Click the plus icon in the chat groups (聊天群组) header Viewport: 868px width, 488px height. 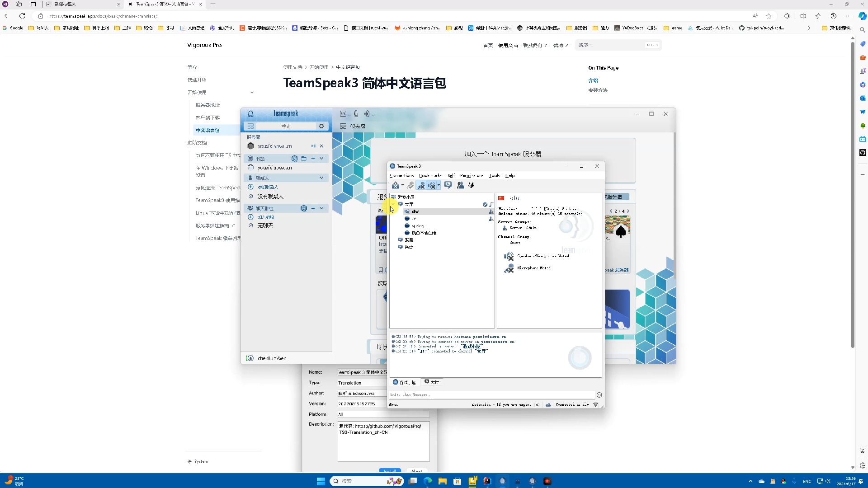pos(313,208)
